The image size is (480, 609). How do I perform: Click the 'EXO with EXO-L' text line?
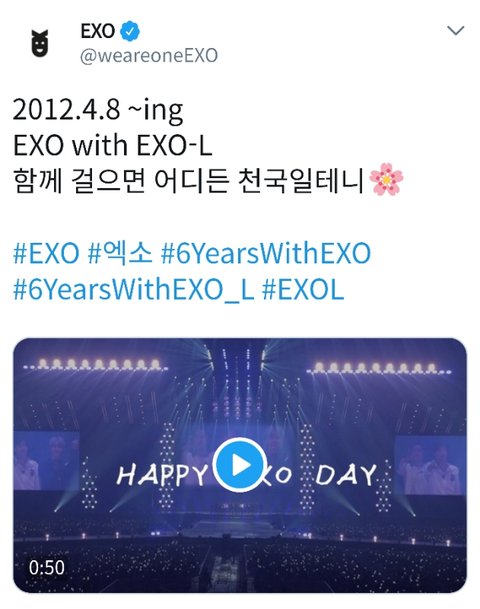click(113, 145)
